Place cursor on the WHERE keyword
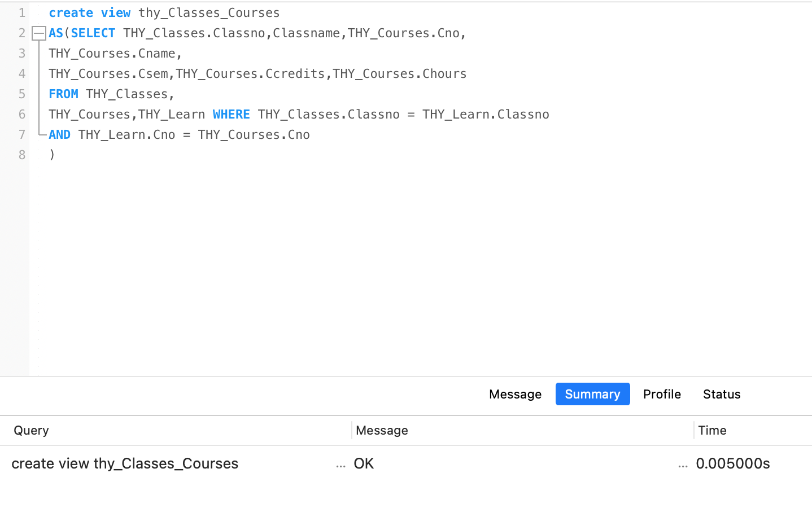Image resolution: width=812 pixels, height=508 pixels. pos(231,114)
